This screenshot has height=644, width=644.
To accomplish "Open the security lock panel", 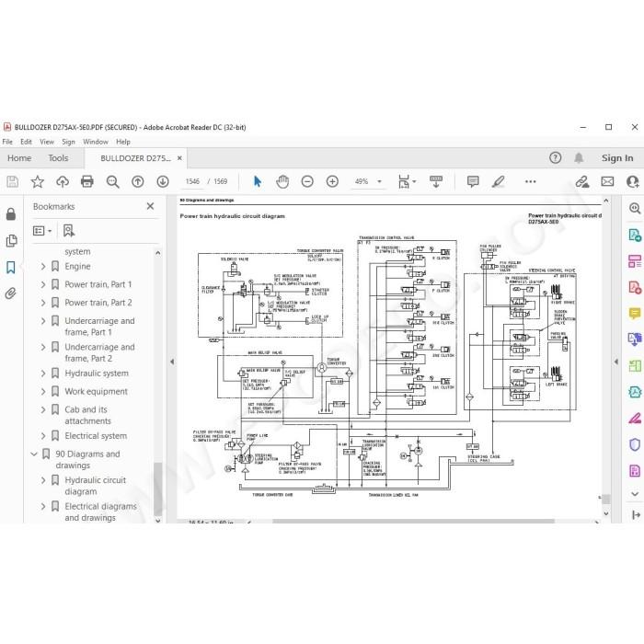I will [11, 214].
